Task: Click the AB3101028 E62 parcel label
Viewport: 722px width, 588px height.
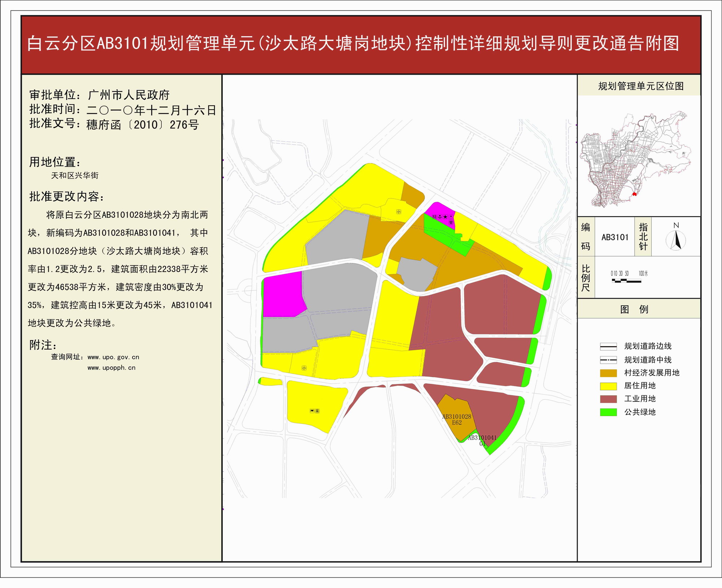Action: click(x=457, y=419)
